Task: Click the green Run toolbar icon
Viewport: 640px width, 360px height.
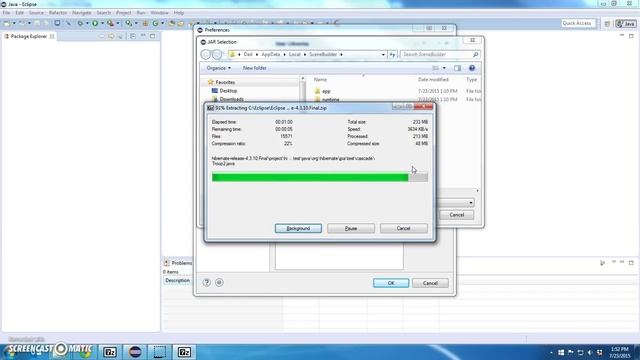Action: tap(95, 23)
